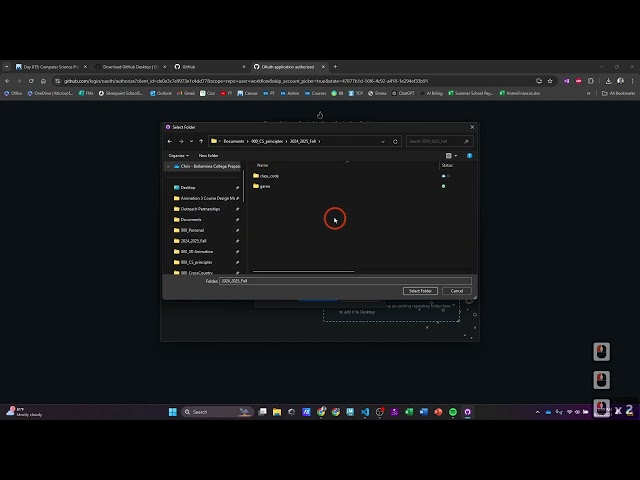
Task: Open recent locations dropdown in dialog
Action: (x=191, y=141)
